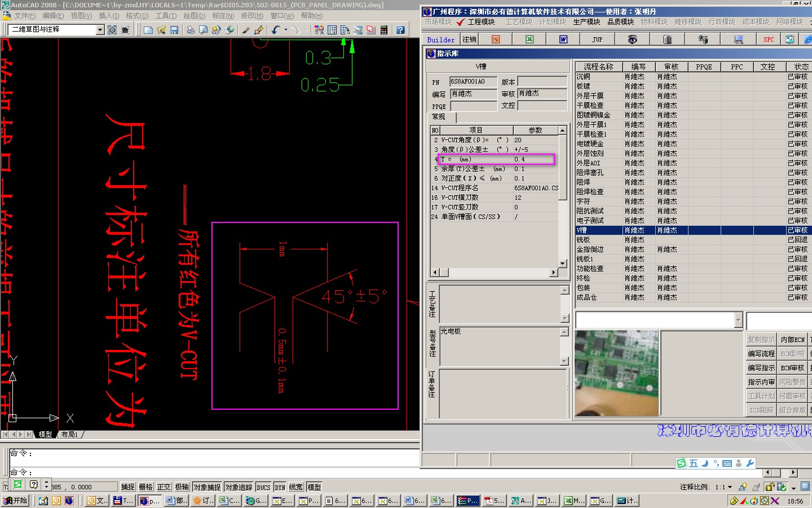Open the AutoCAD help question mark icon

click(400, 30)
